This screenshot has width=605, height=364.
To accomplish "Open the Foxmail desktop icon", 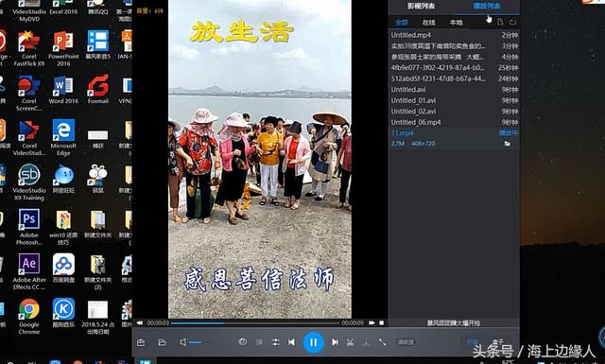I will pyautogui.click(x=97, y=90).
